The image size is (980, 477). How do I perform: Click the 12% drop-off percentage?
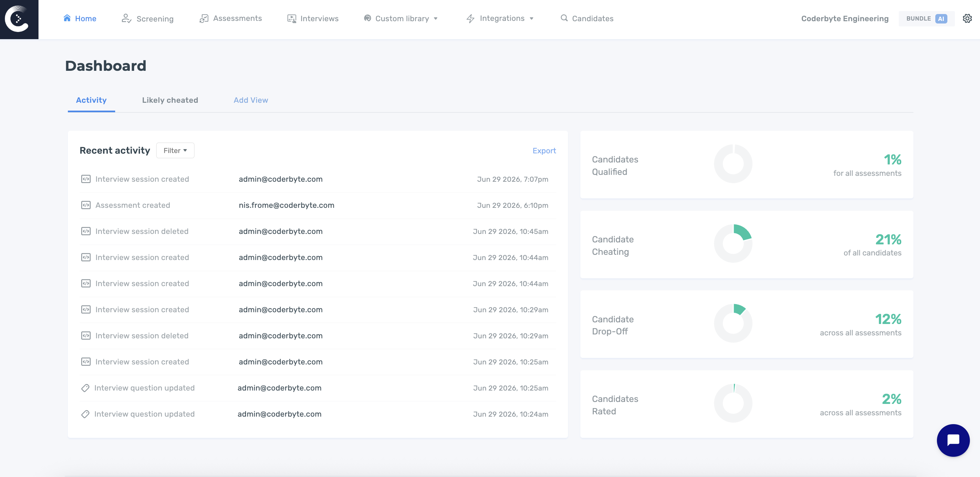point(888,319)
